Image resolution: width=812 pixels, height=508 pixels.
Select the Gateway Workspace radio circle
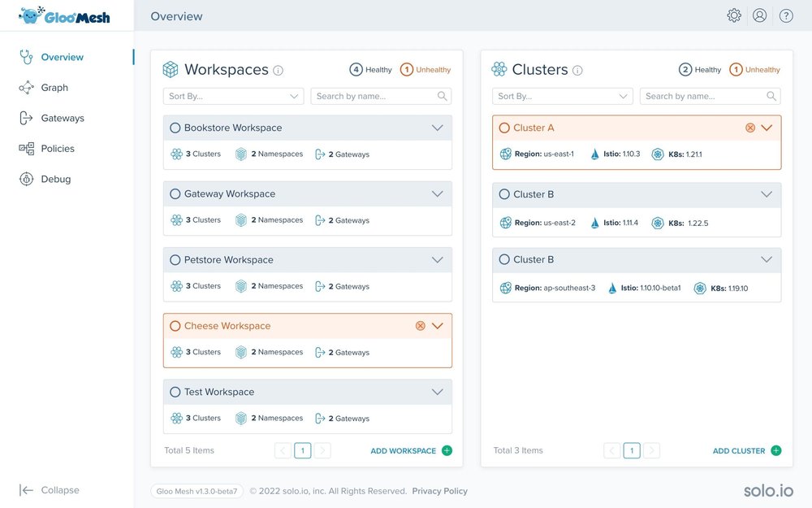[x=175, y=194]
